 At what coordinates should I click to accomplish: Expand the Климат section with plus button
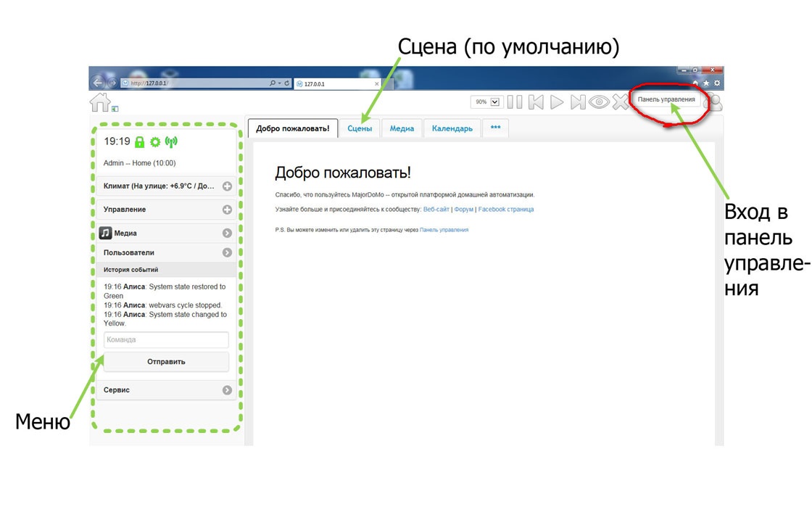pyautogui.click(x=228, y=187)
